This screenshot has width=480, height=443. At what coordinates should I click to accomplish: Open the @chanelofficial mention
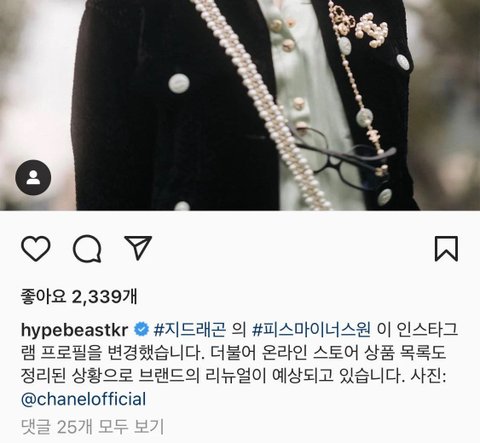83,399
